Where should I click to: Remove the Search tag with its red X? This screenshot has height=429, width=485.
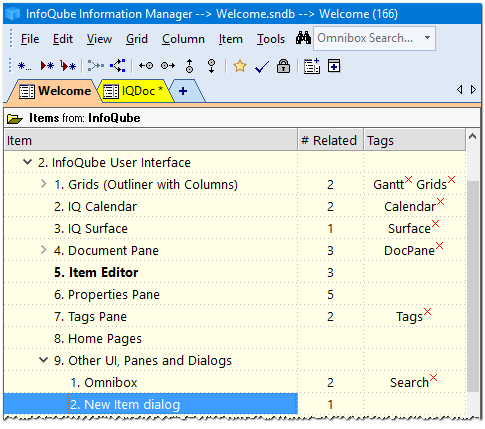[433, 377]
